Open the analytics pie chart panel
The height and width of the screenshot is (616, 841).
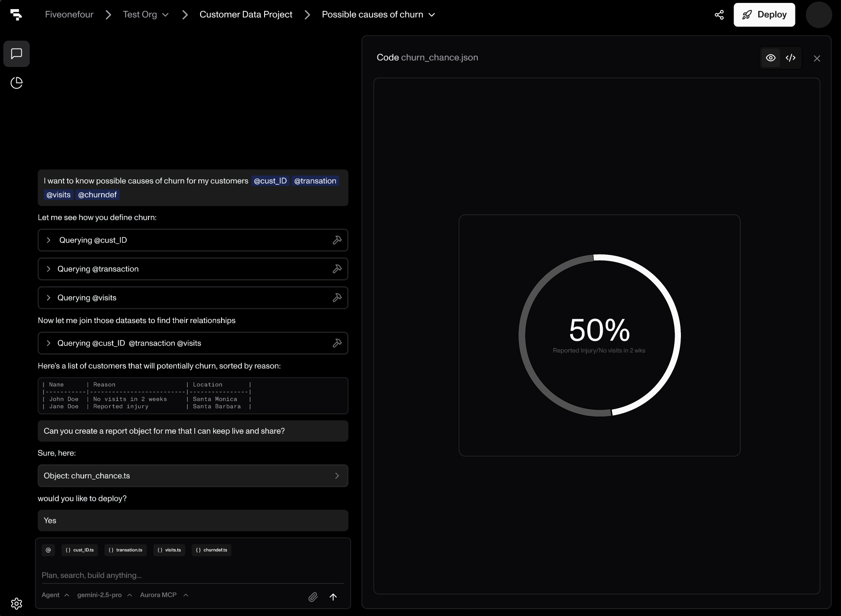point(17,83)
